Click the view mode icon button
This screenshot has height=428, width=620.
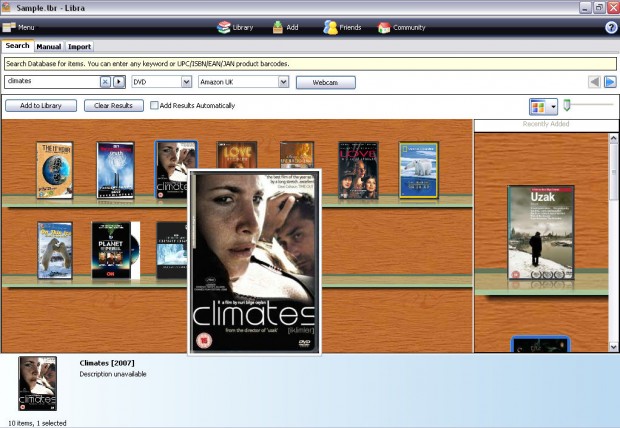[x=538, y=107]
